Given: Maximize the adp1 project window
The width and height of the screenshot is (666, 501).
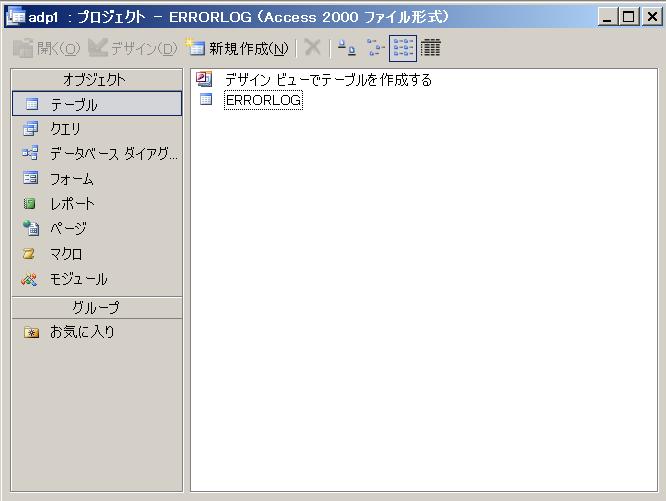Looking at the screenshot, I should (x=628, y=17).
